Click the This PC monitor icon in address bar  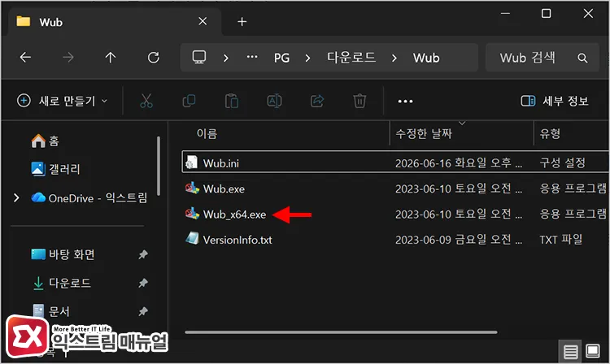199,58
